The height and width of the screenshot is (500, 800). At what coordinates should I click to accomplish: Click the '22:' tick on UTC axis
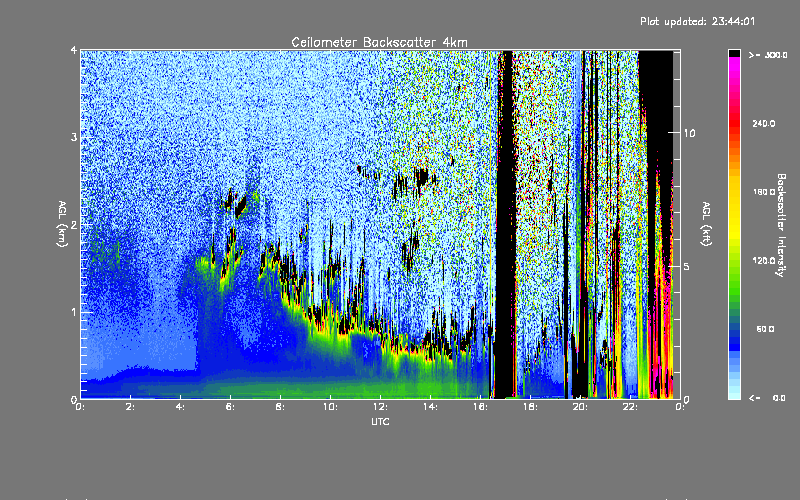[630, 407]
